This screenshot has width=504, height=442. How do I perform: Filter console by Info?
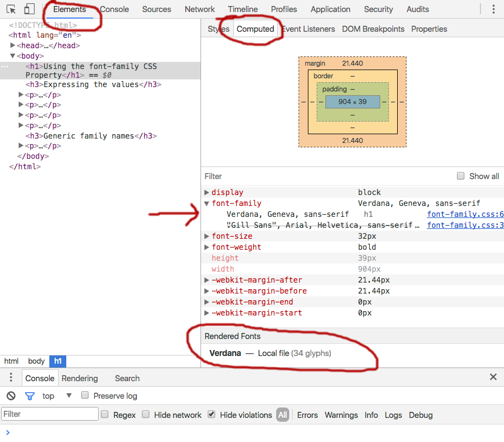click(371, 415)
